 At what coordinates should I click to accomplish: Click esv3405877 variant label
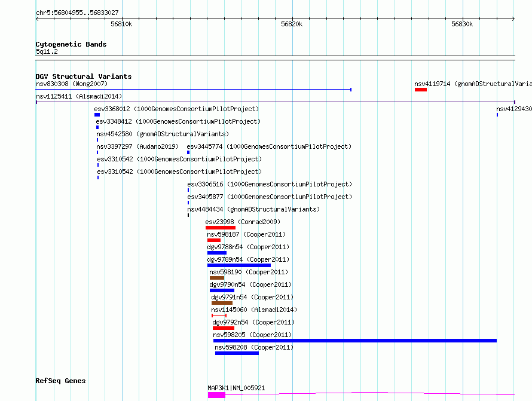(270, 197)
